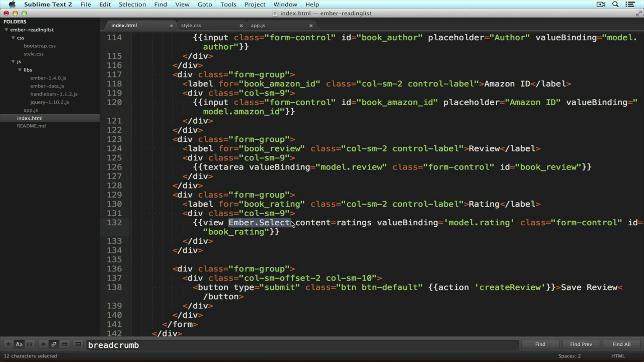Image resolution: width=644 pixels, height=362 pixels.
Task: Click the fullscreen arrows in title bar
Action: (x=638, y=13)
